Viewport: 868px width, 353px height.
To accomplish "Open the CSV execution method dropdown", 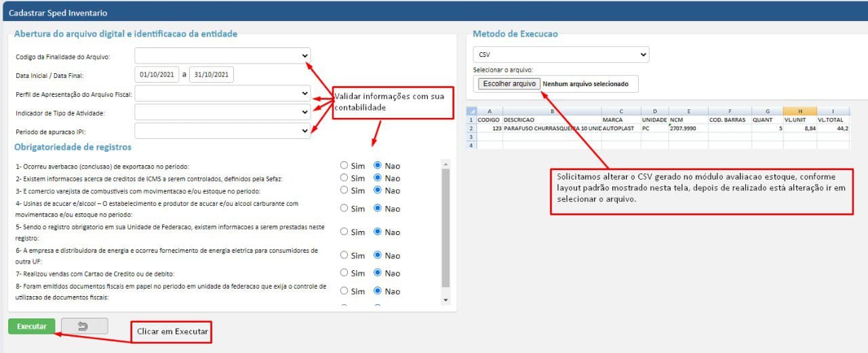I will click(561, 55).
